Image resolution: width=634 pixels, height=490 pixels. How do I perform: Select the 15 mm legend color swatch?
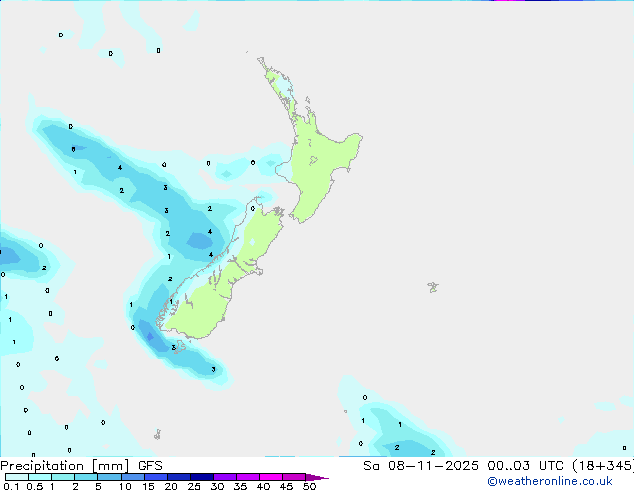click(x=156, y=477)
